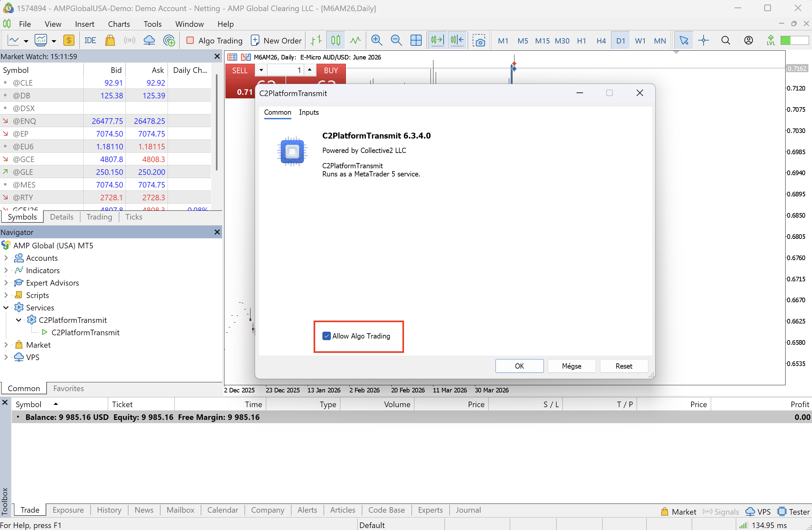Viewport: 812px width, 530px height.
Task: Open the Insert menu
Action: 85,24
